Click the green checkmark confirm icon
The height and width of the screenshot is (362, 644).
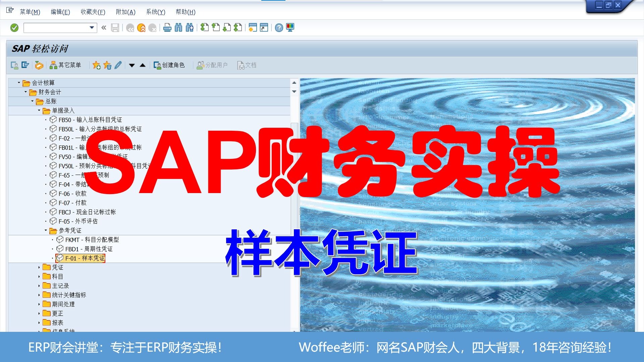pos(14,27)
